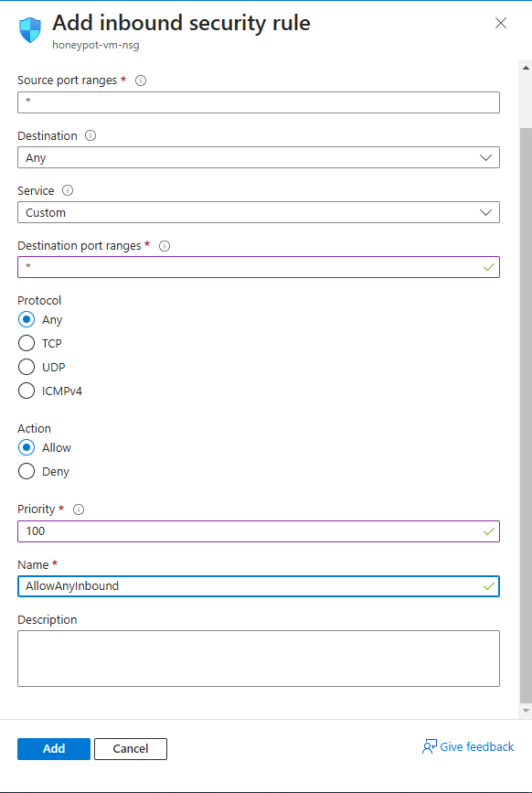Viewport: 532px width, 793px height.
Task: Close the Add inbound security rule panel
Action: [501, 23]
